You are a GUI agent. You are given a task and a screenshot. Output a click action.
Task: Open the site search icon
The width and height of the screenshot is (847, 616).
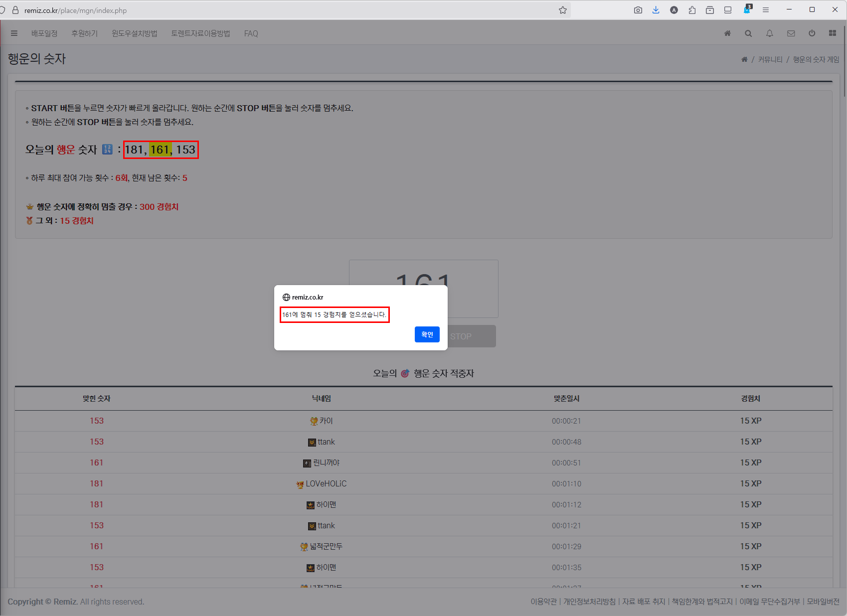(x=748, y=33)
